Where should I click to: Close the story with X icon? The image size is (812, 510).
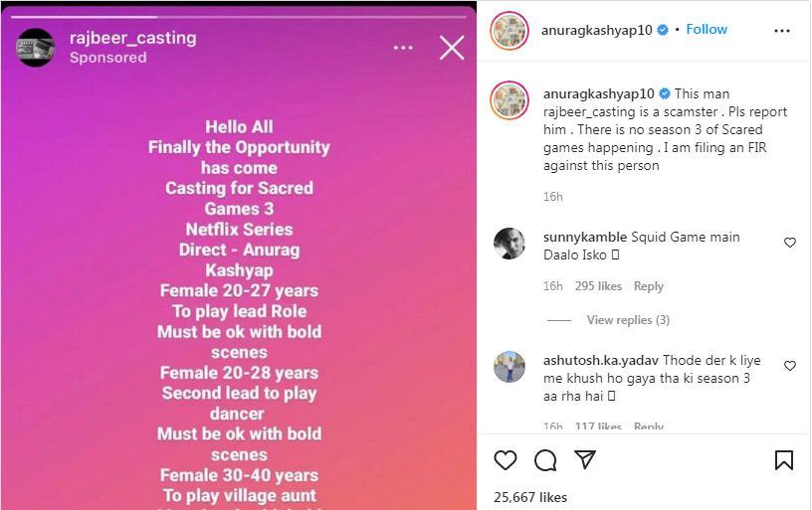[452, 48]
